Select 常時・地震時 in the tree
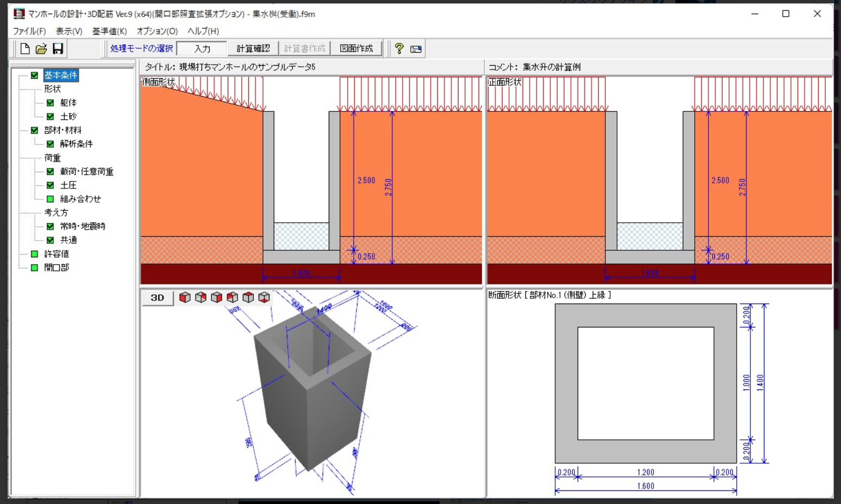 83,226
